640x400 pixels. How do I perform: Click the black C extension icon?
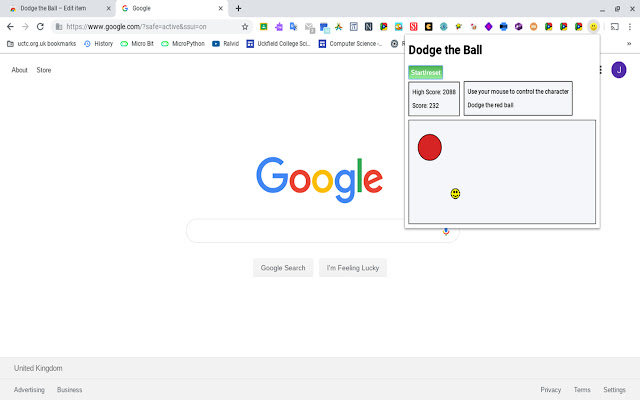[x=429, y=27]
